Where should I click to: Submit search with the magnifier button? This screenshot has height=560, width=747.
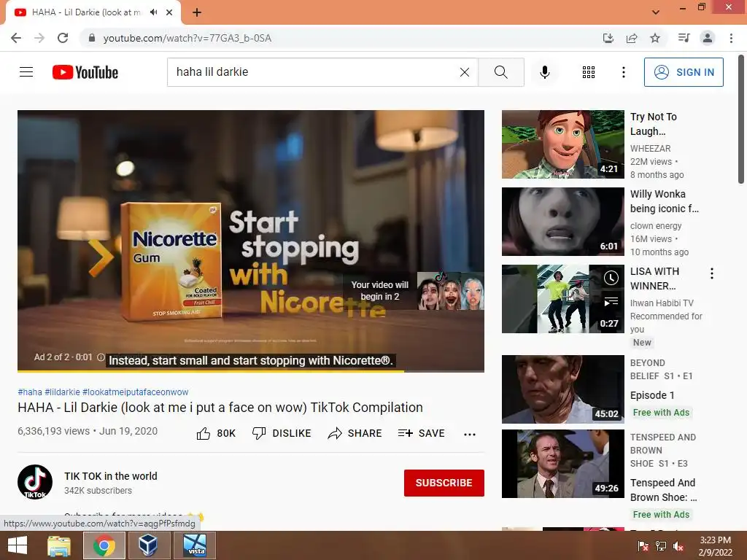[500, 72]
